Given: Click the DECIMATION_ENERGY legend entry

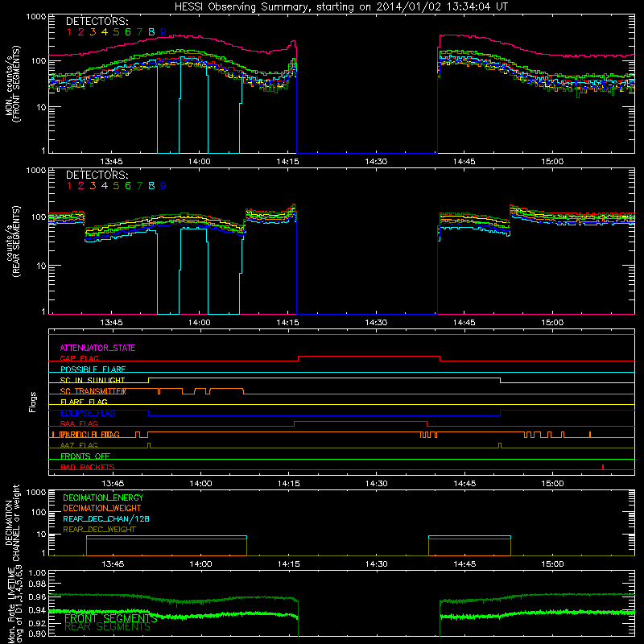Looking at the screenshot, I should [x=103, y=497].
